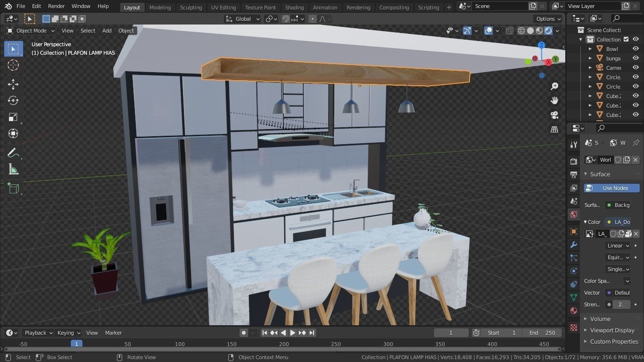Open the Object properties tab
The image size is (644, 362).
[574, 231]
